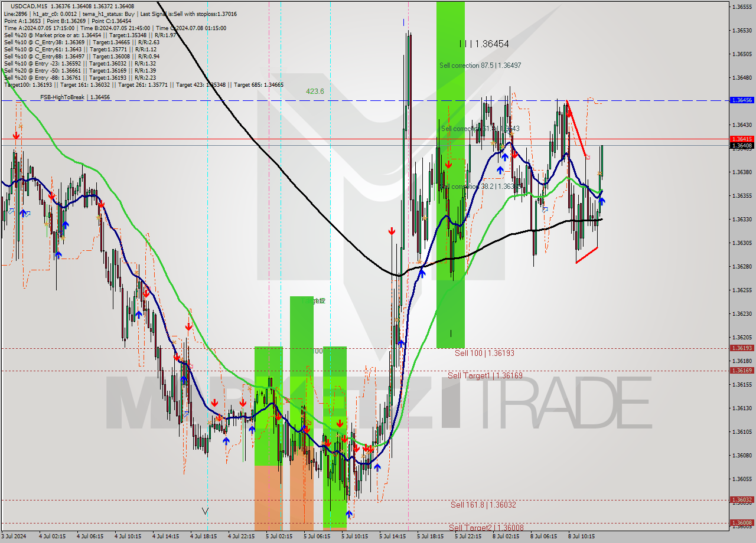Click the 1.36080 price scale value
756x543 pixels.
tap(742, 456)
